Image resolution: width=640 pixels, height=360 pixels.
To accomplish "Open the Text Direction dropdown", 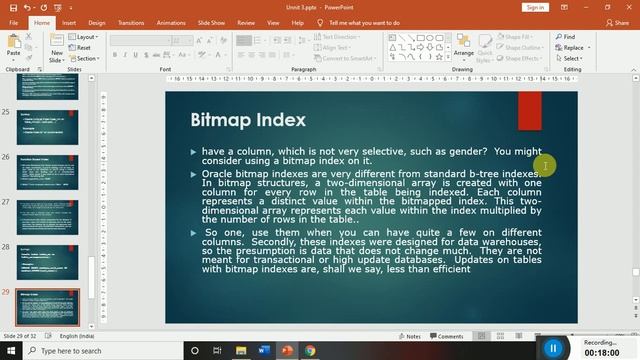I will (x=337, y=37).
